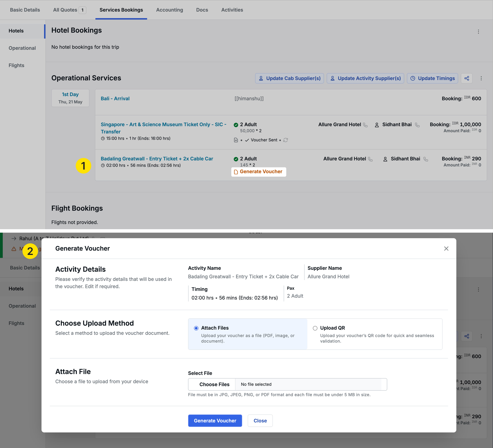Select the Attach Files radio option
Screen dimensions: 493x448
[x=196, y=328]
